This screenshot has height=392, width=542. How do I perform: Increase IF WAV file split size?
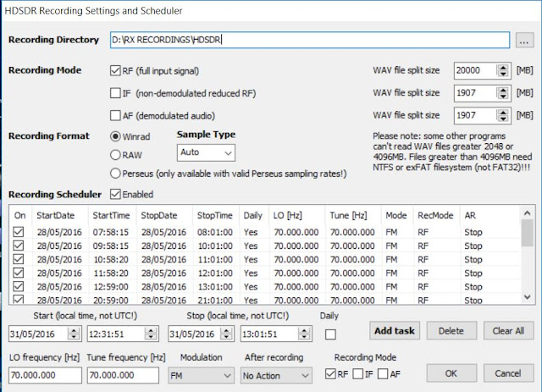point(503,90)
